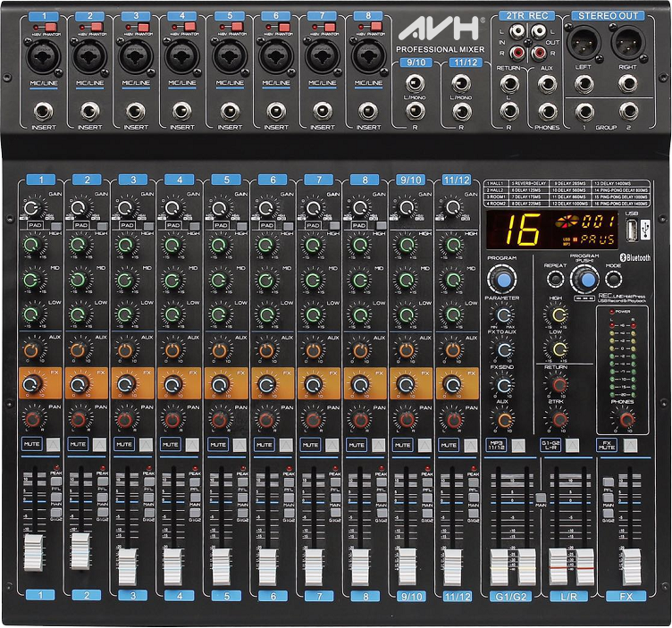Adjust the FX TO AUX knob
Image resolution: width=672 pixels, height=628 pixels.
point(503,349)
